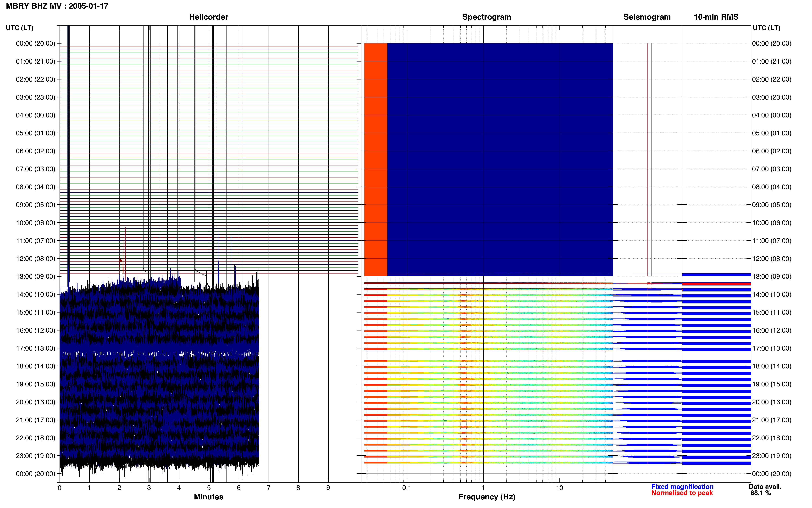Click '01:00 (21:00)' on the Helicorder time axis

pyautogui.click(x=36, y=61)
